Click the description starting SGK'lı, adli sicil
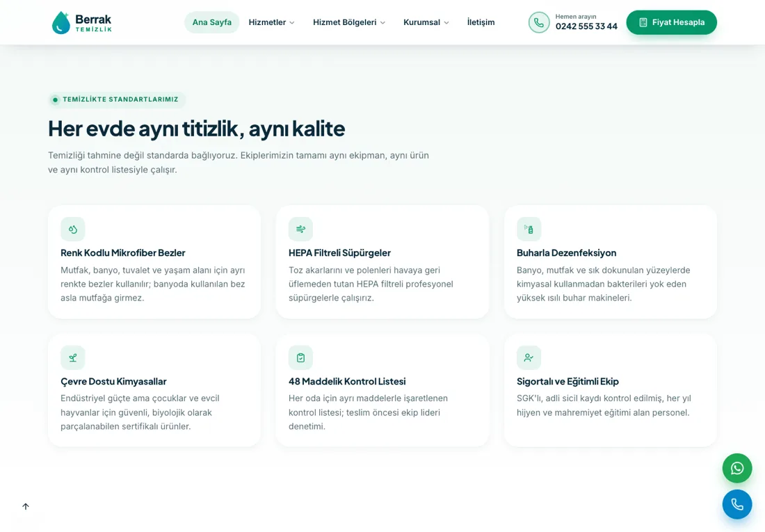The image size is (765, 532). [x=604, y=405]
